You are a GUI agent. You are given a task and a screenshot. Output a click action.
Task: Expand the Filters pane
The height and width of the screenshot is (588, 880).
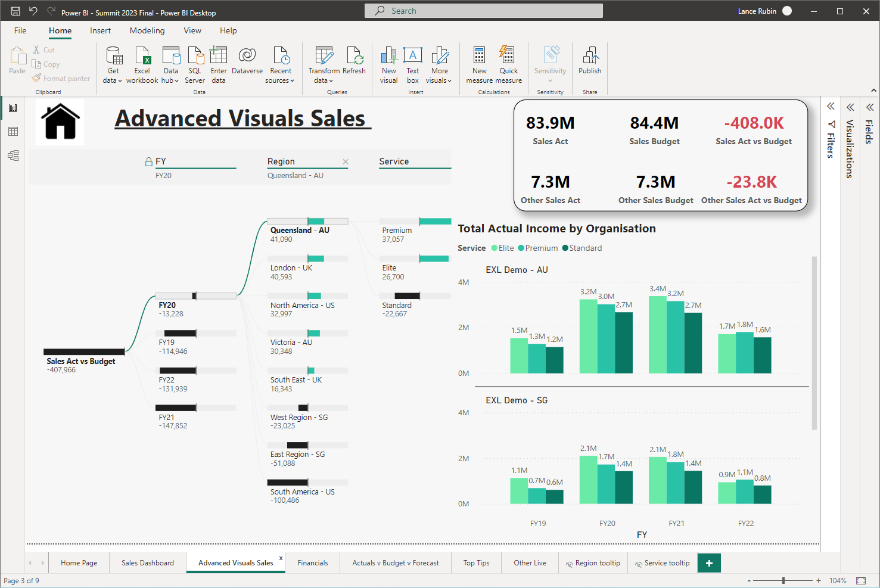(831, 107)
